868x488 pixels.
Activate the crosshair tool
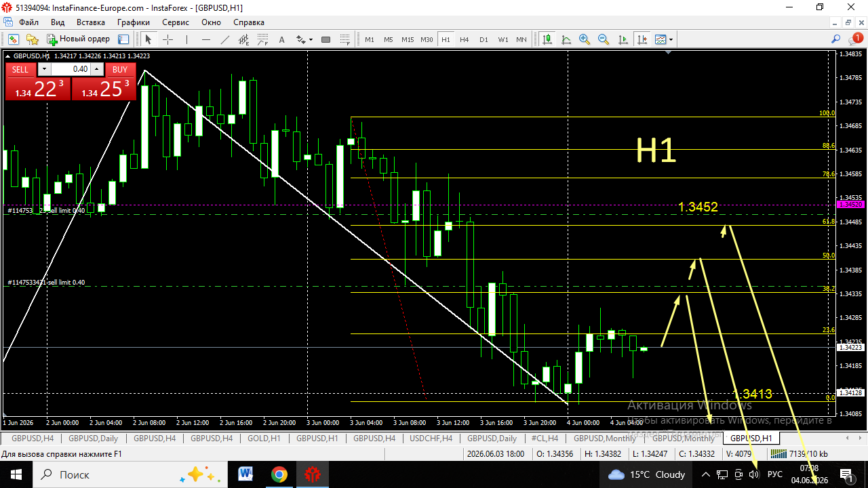pyautogui.click(x=167, y=39)
